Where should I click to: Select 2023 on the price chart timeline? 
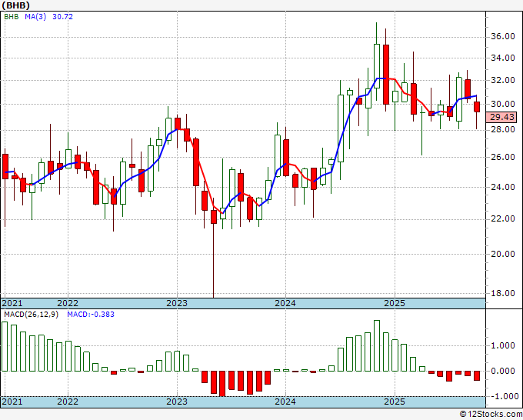click(x=177, y=303)
